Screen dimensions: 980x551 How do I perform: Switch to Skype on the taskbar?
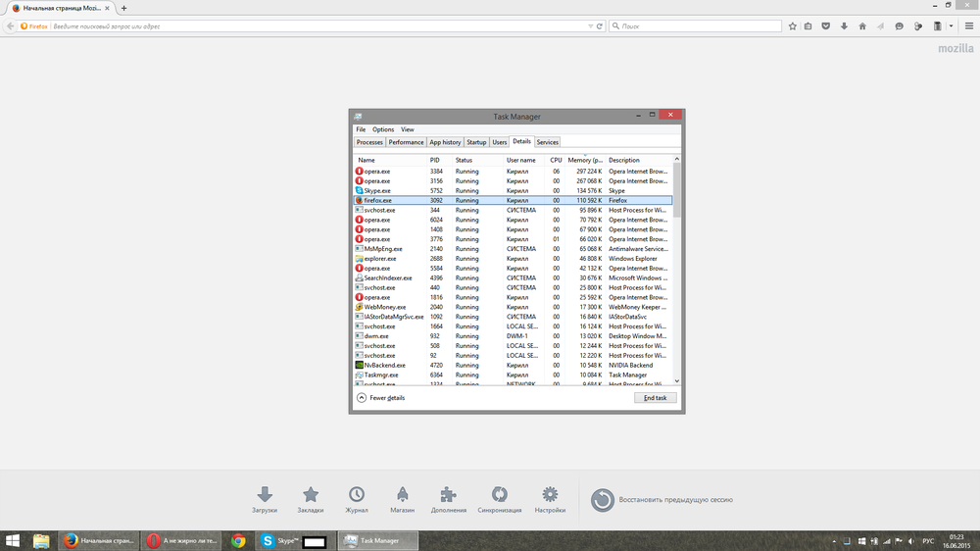(x=294, y=541)
